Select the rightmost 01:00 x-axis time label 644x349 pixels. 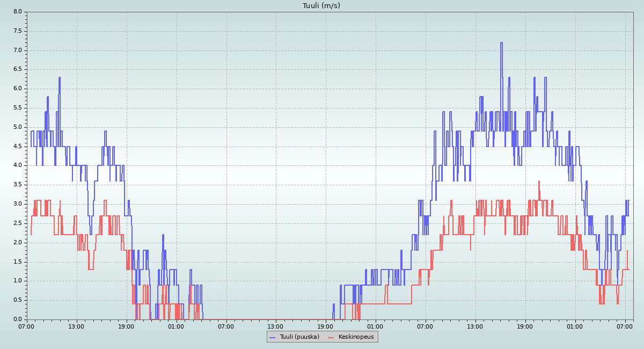pyautogui.click(x=575, y=326)
